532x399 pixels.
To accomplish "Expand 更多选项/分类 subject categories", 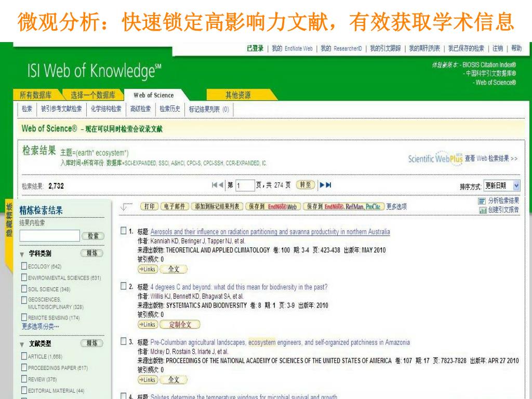I will tap(41, 326).
